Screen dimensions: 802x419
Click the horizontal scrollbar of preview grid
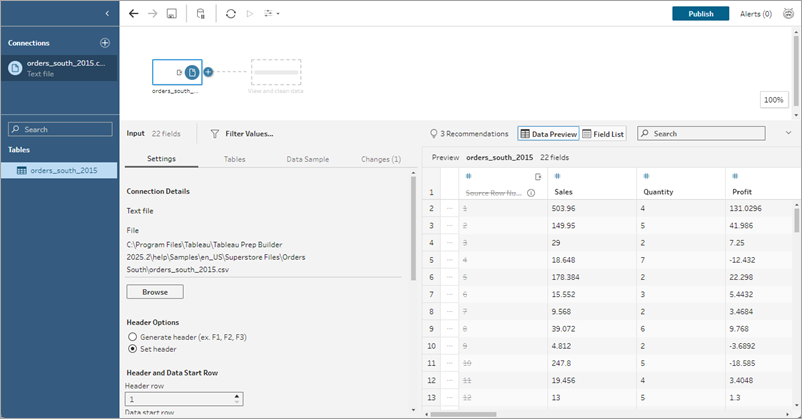[x=463, y=414]
